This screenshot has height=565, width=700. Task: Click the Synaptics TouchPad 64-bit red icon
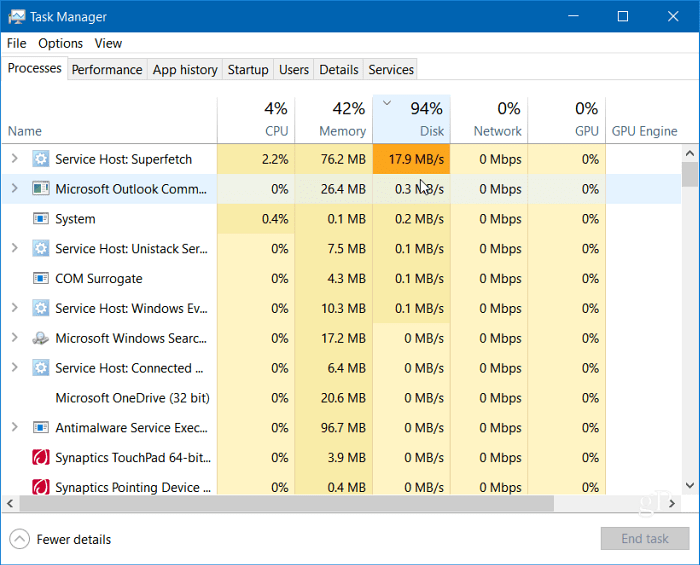click(x=41, y=458)
